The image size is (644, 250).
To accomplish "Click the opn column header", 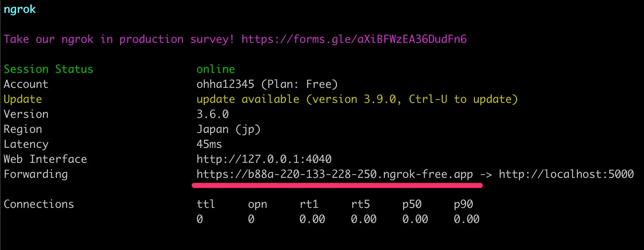I will (257, 204).
